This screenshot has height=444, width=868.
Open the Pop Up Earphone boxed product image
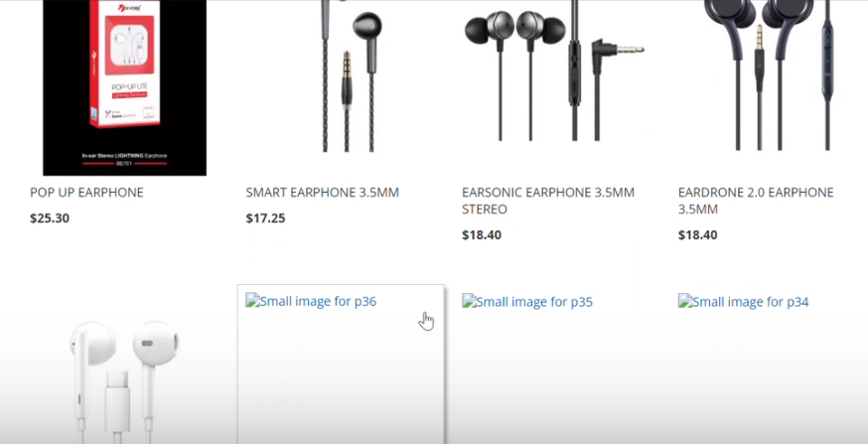[x=124, y=87]
